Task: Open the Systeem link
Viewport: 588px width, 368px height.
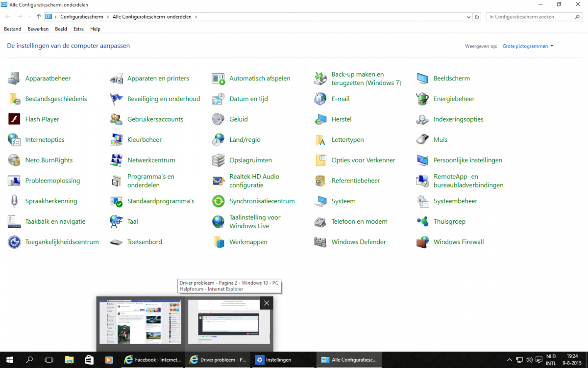Action: [x=343, y=201]
